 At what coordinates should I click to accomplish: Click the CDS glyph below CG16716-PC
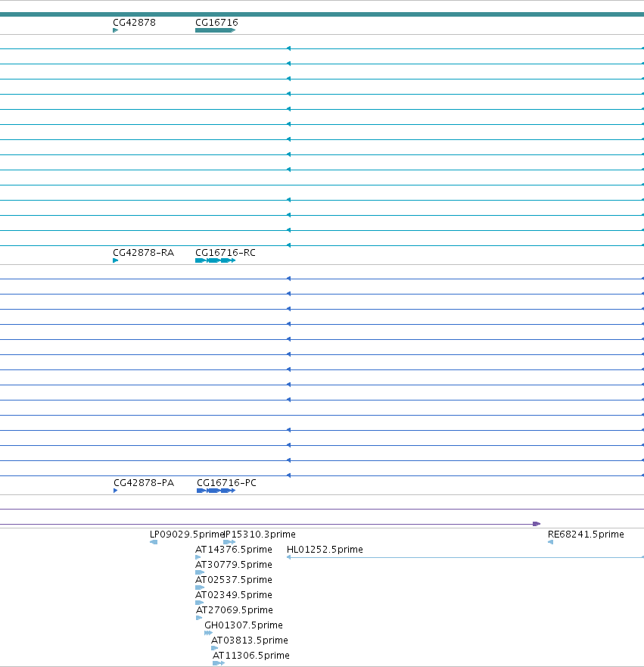tap(216, 491)
